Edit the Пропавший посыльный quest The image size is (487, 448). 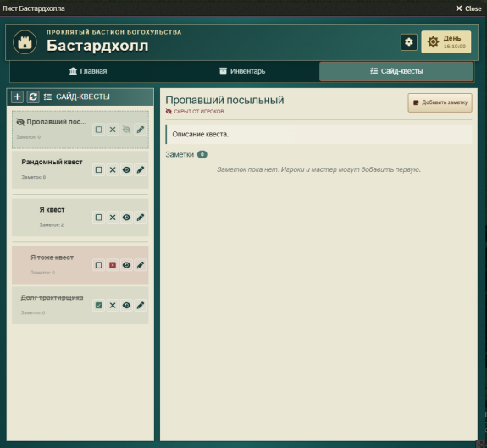point(141,130)
